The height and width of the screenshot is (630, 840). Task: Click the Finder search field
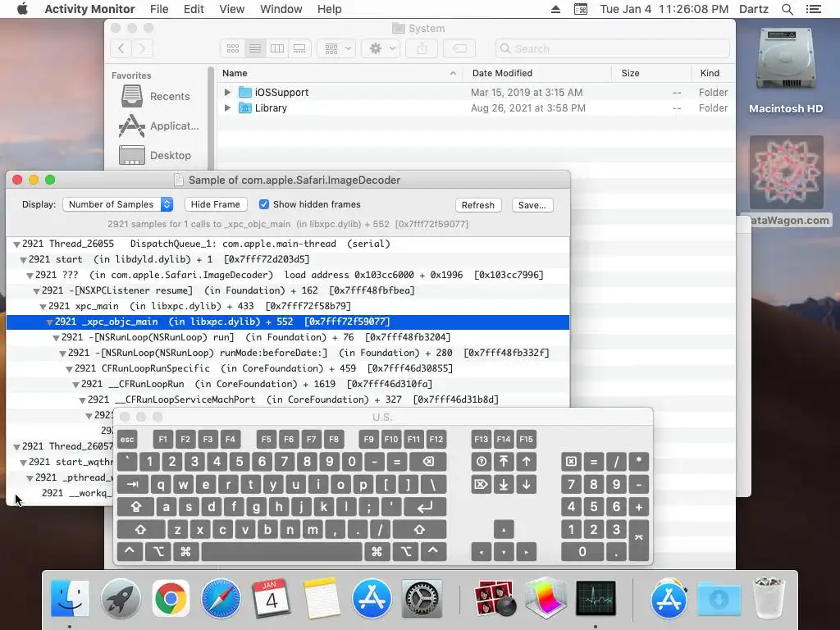point(612,48)
